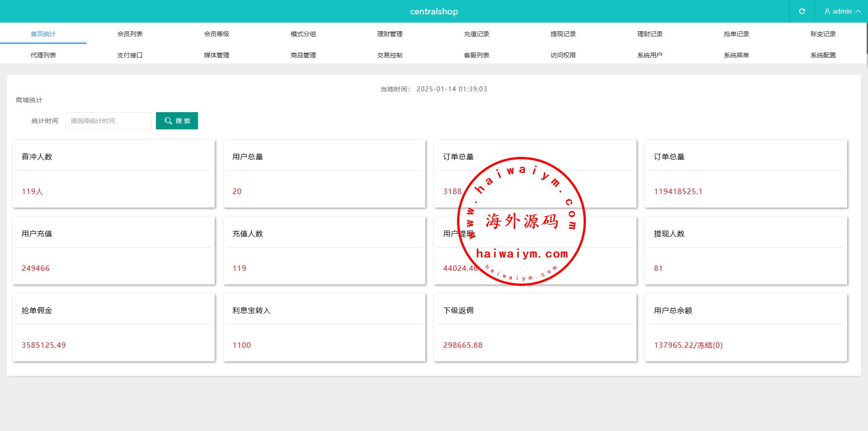Select the 支付接口 tab

130,55
